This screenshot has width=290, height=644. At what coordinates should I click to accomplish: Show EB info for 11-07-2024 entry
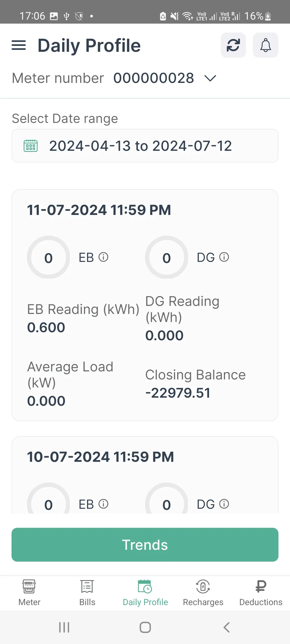coord(103,257)
